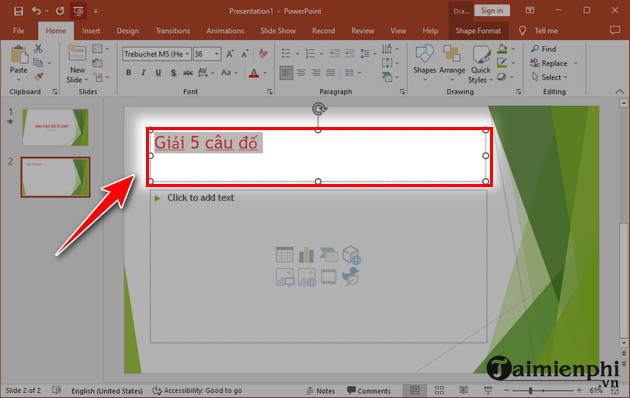Toggle Underline formatting
Image resolution: width=630 pixels, height=398 pixels.
158,73
